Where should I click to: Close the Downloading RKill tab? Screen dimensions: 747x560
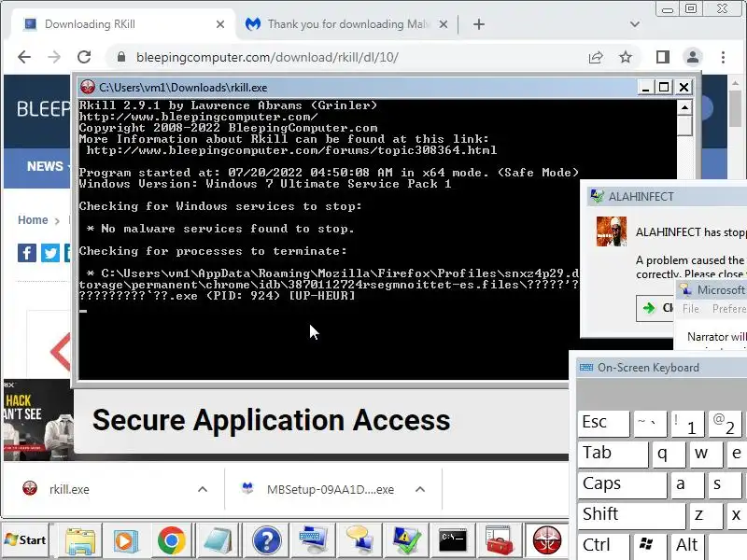[220, 24]
